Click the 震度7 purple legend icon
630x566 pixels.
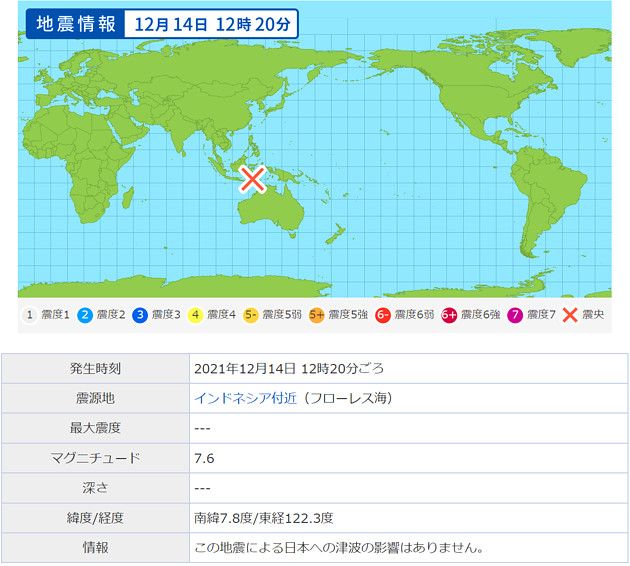point(515,315)
